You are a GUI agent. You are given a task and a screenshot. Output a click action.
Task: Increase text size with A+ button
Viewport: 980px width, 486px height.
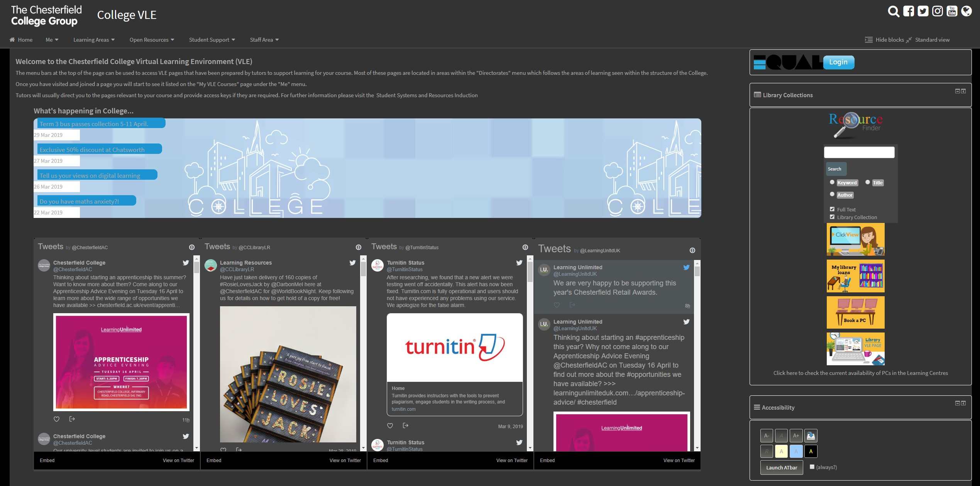tap(796, 435)
